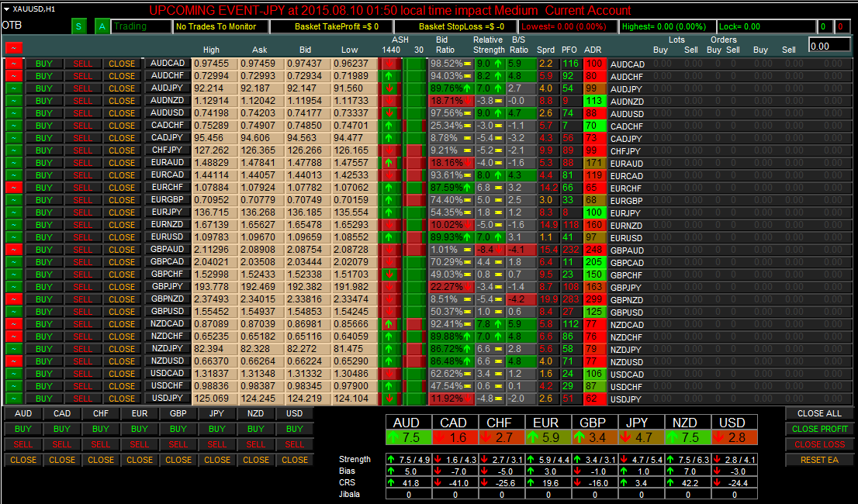
Task: Click the Highest= 0.00 (0.00%) field
Action: pos(666,26)
